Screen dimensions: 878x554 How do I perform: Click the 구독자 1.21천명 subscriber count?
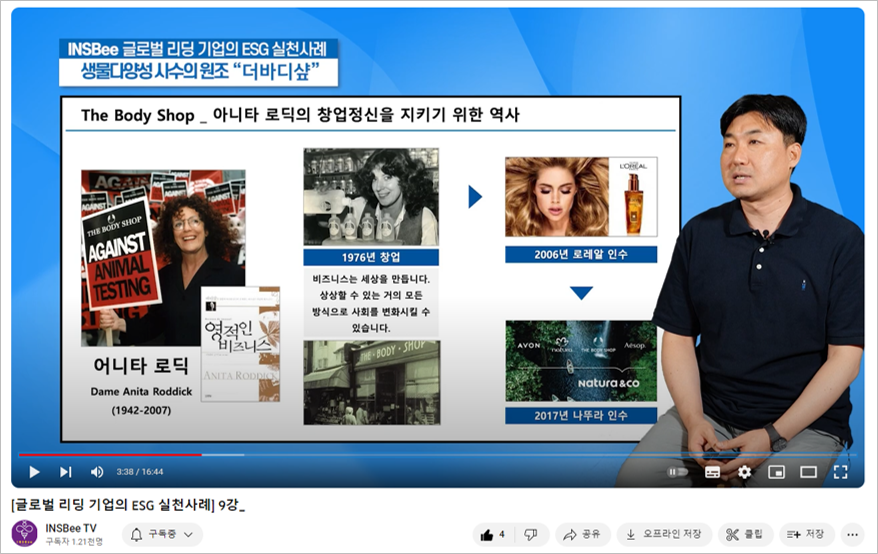(x=74, y=541)
